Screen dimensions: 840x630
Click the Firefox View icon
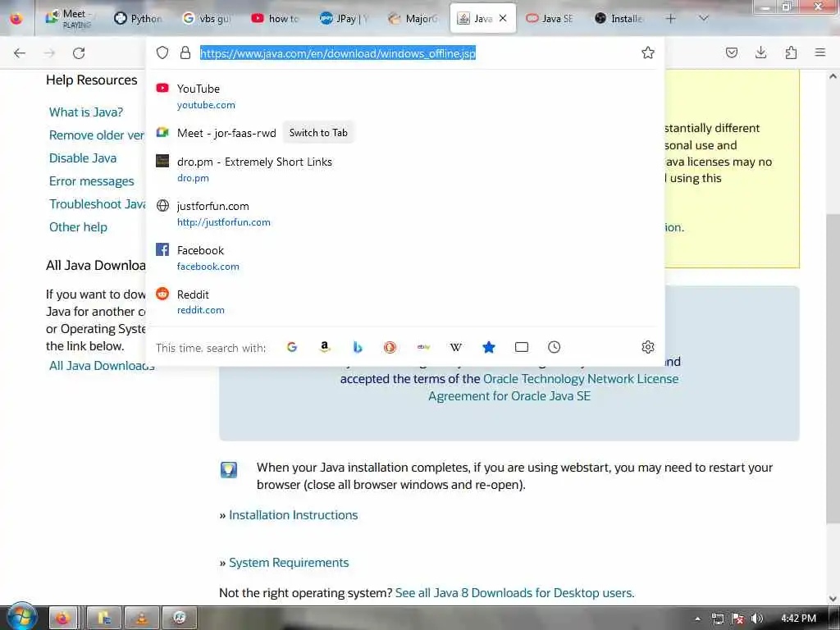(x=16, y=18)
